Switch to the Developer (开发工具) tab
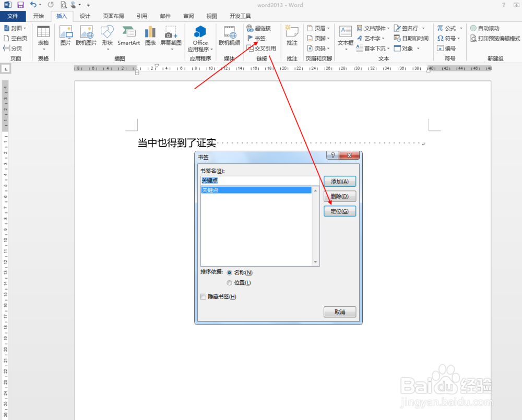 240,16
